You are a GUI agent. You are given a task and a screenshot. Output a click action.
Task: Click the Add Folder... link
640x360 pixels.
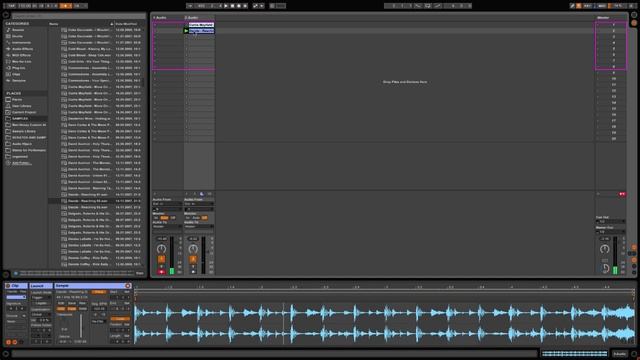22,163
